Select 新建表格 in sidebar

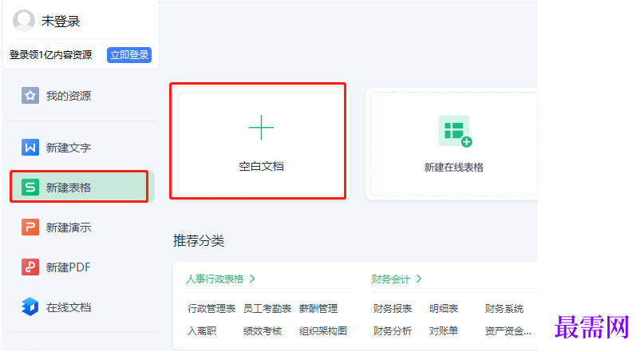(82, 188)
